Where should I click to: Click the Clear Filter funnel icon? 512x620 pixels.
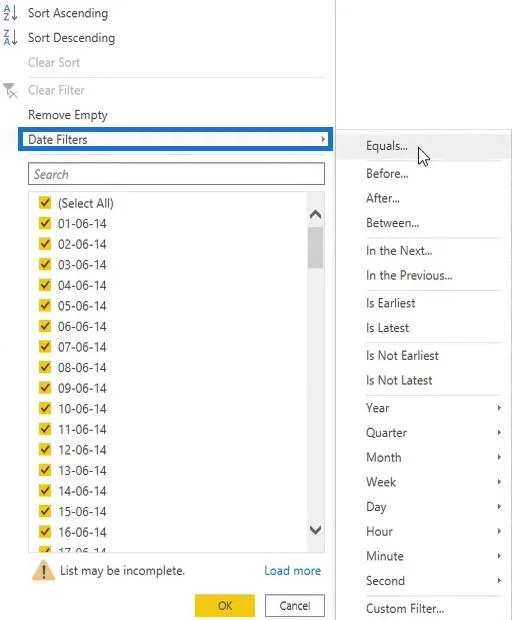tap(10, 90)
